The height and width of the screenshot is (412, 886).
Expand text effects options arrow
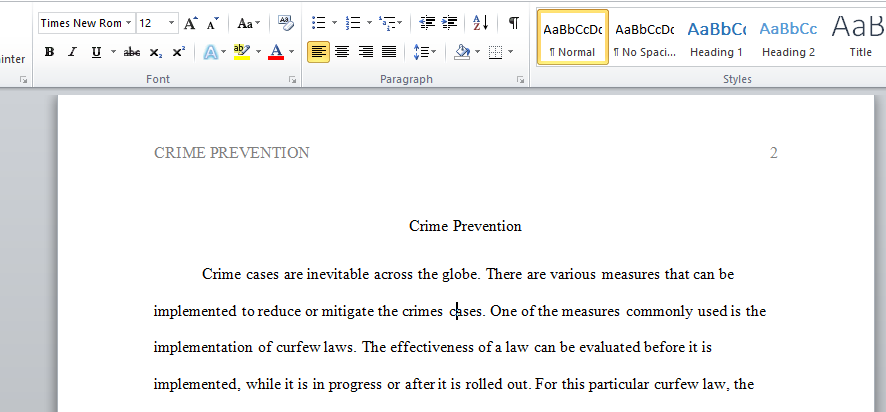(x=224, y=53)
